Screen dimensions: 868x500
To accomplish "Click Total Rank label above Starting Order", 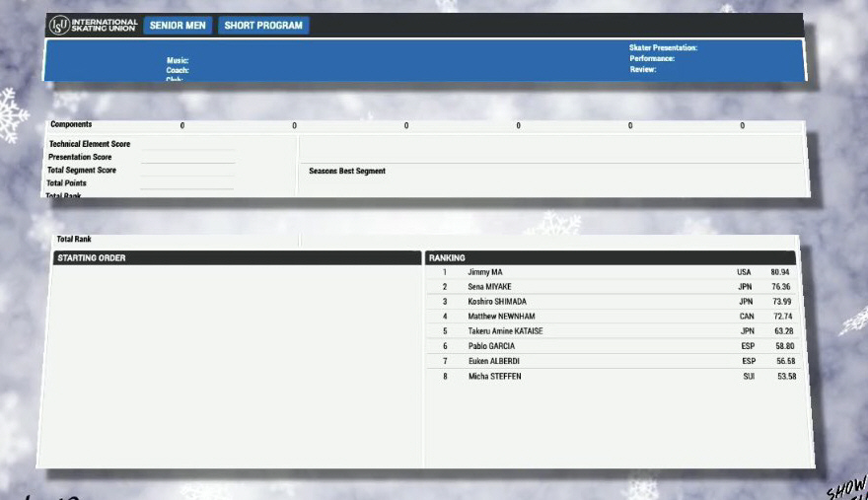I will (74, 240).
